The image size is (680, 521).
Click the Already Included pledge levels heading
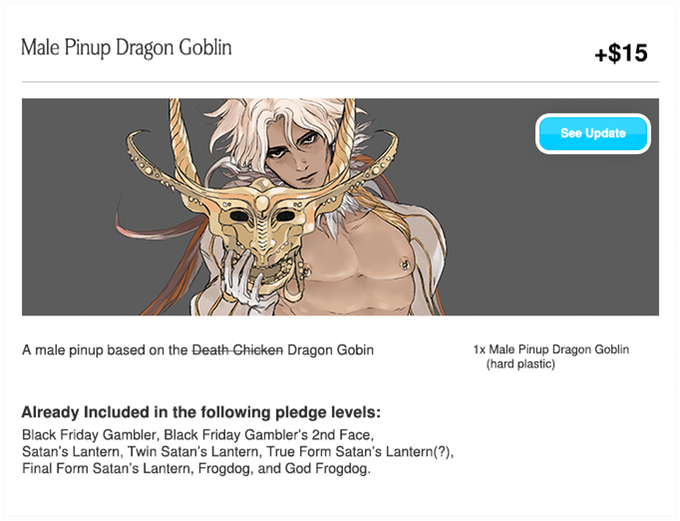(x=201, y=412)
